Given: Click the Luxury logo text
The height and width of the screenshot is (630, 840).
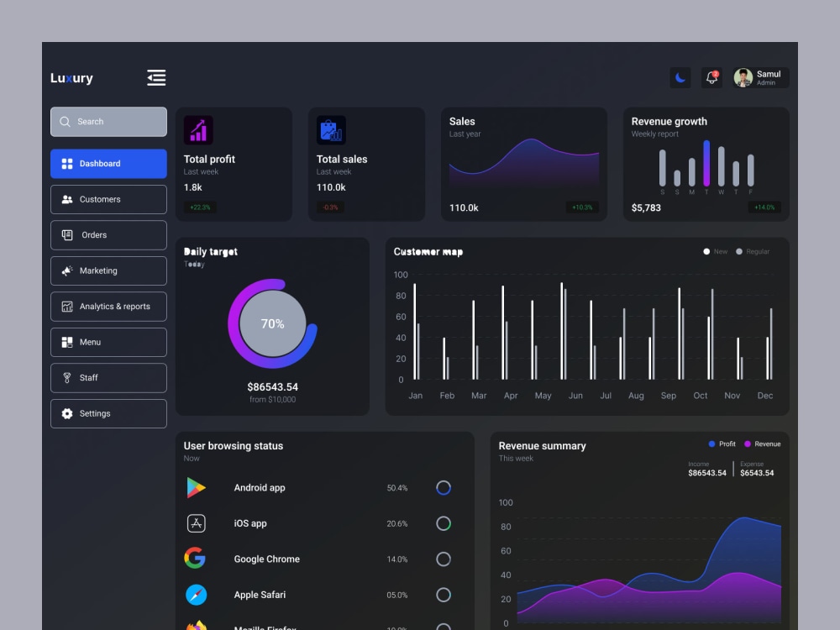Looking at the screenshot, I should click(x=71, y=78).
